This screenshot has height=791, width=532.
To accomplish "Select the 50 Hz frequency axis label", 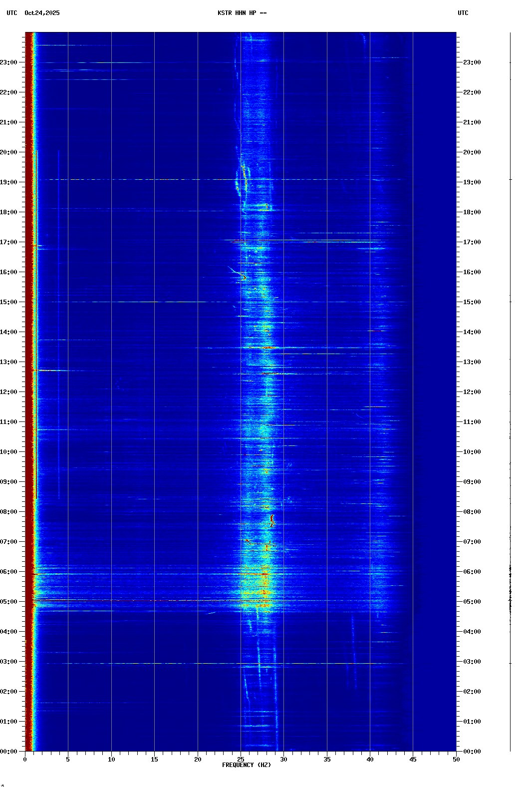I will (456, 760).
